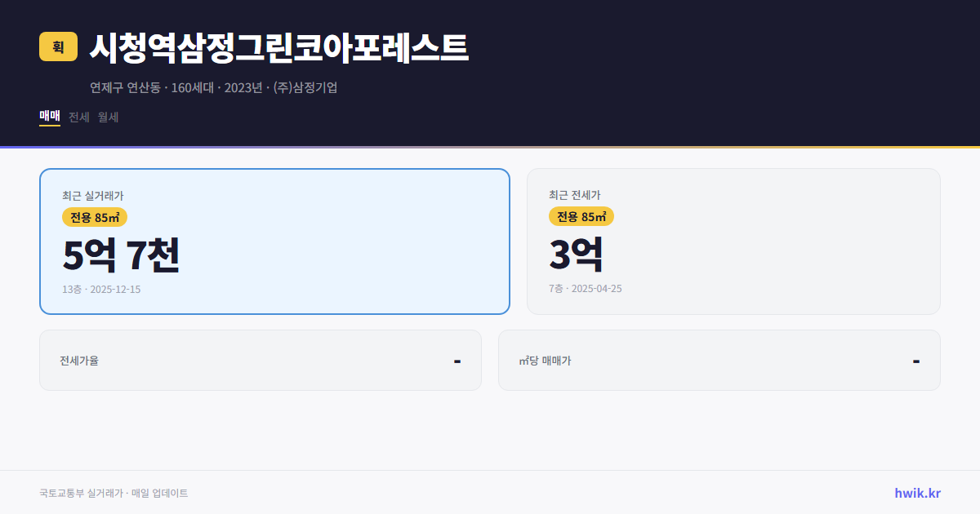The image size is (980, 514).
Task: Click the apartment title 시청역삼정그린코아포레스트
Action: 278,47
